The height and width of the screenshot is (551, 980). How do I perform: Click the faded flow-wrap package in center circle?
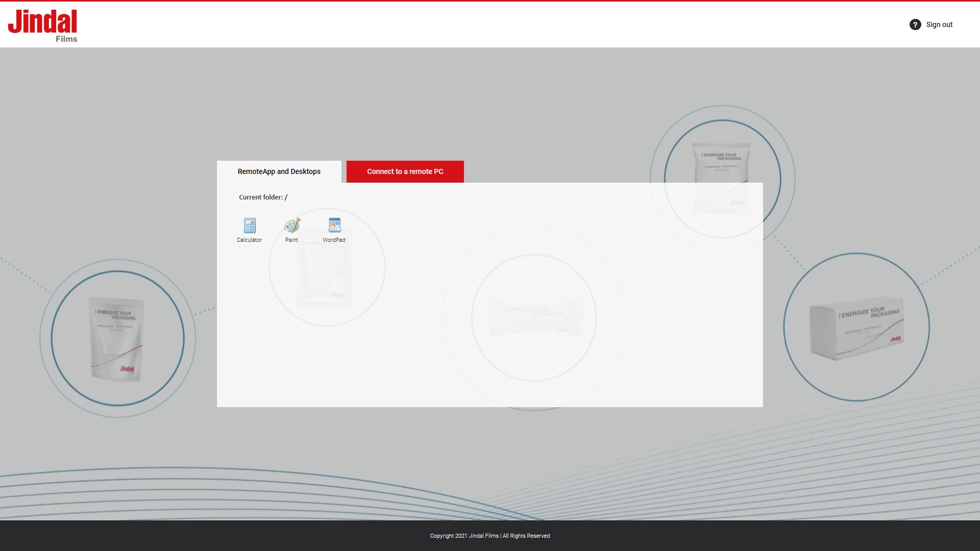tap(534, 318)
